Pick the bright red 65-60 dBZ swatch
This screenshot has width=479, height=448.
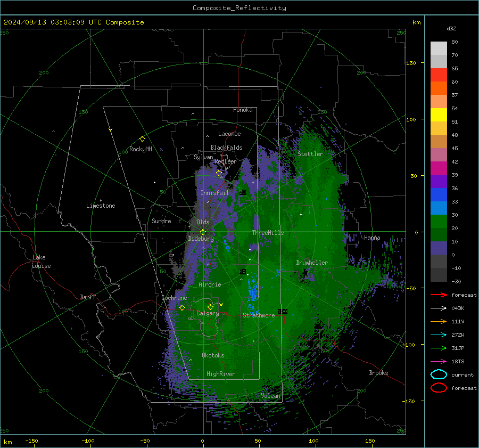coord(439,75)
